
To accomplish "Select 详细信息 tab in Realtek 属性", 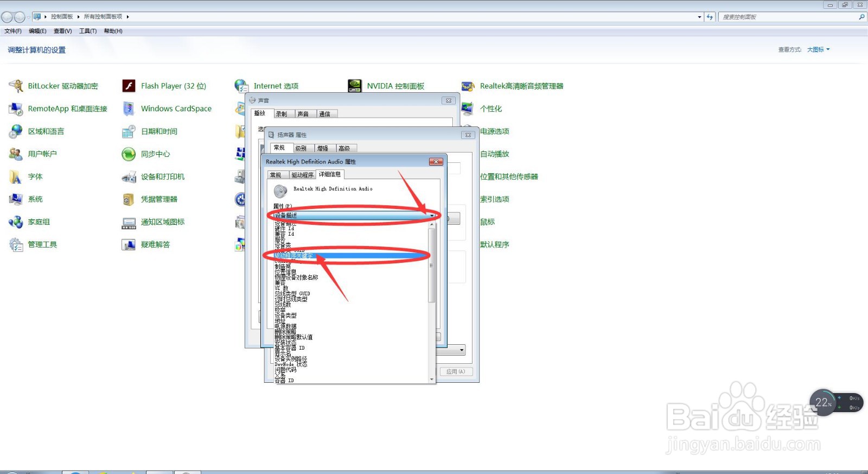I will [330, 174].
